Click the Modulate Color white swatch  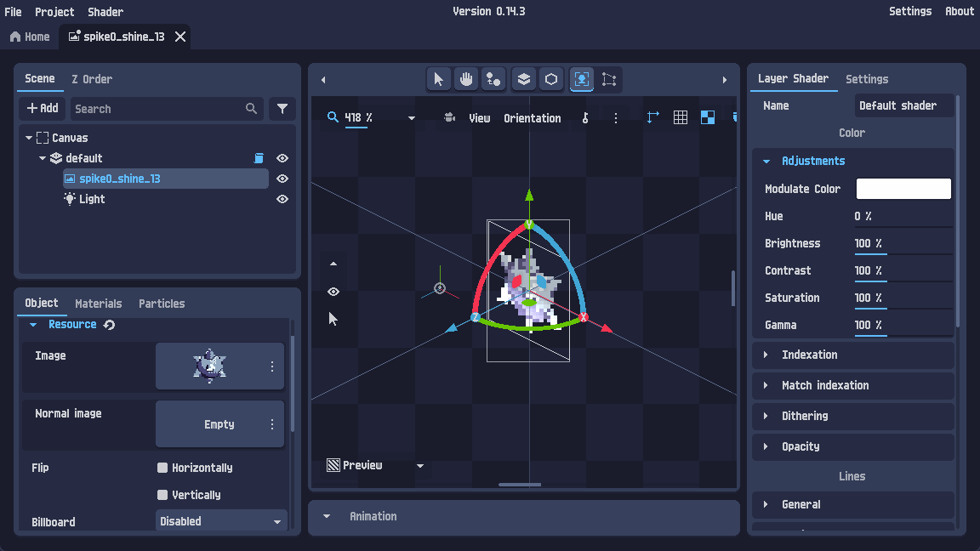point(903,189)
